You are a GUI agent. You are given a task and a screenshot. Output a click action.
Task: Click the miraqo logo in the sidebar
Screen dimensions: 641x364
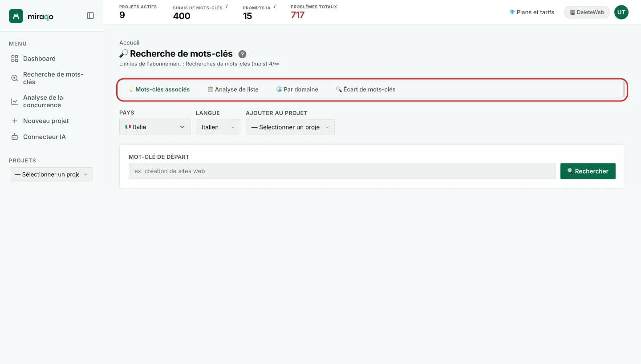(x=31, y=16)
